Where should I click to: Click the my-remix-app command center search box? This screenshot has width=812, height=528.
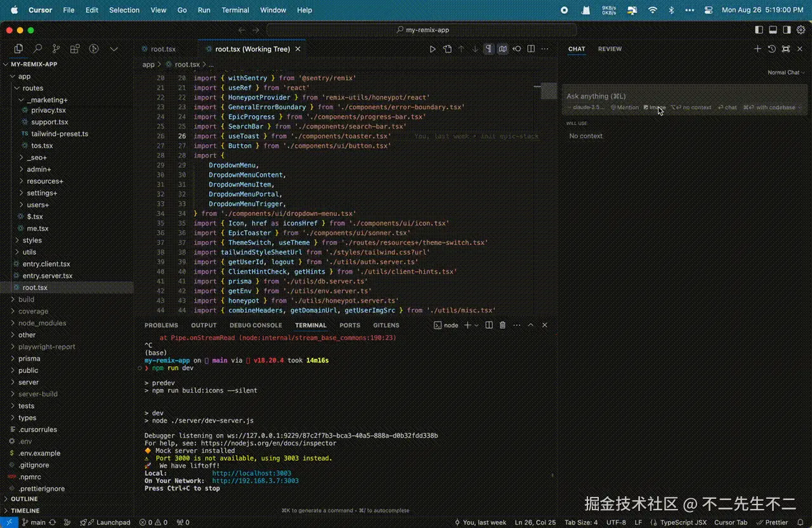coord(422,30)
